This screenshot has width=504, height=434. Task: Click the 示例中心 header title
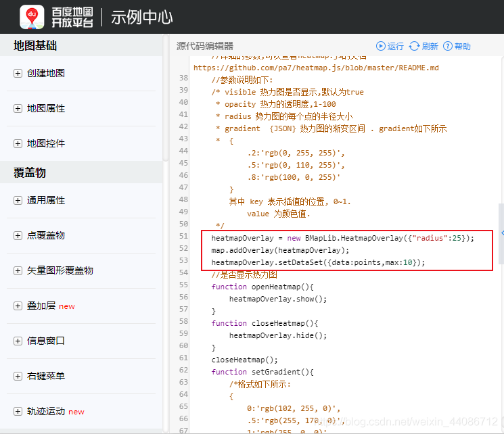coord(142,17)
